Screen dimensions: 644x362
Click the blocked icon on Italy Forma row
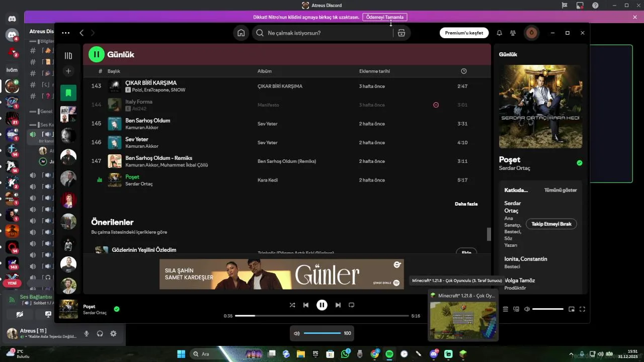coord(436,105)
